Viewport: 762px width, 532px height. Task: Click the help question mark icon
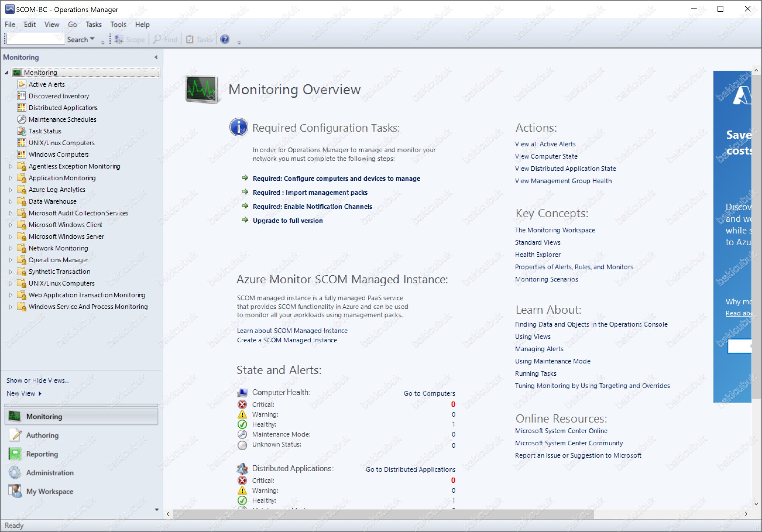pyautogui.click(x=225, y=39)
